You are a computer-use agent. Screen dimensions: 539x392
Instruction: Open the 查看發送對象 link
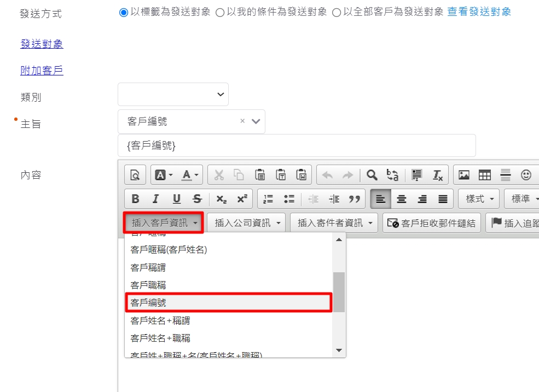tap(479, 12)
